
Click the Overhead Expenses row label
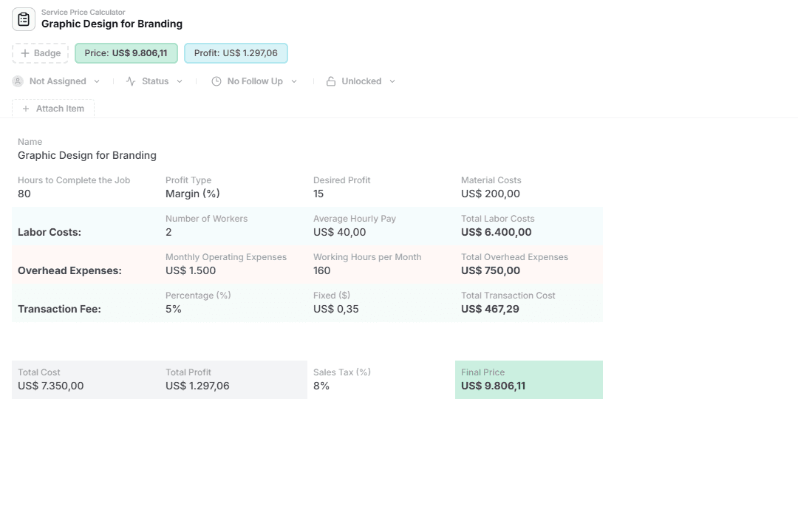click(x=69, y=271)
